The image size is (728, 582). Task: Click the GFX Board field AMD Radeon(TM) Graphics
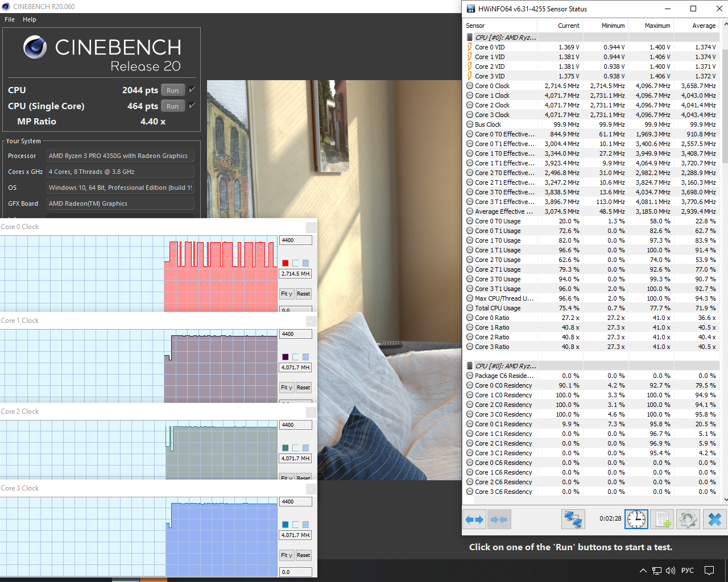120,203
